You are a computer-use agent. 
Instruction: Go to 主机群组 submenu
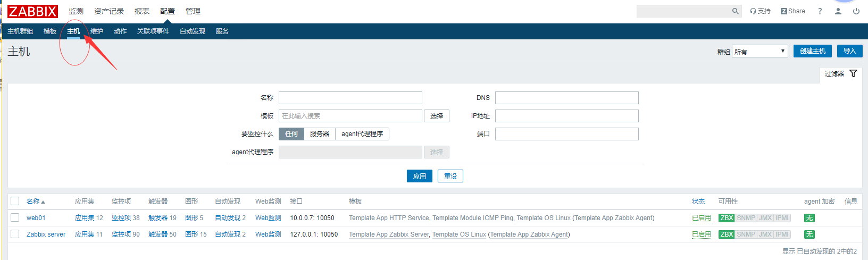coord(20,31)
